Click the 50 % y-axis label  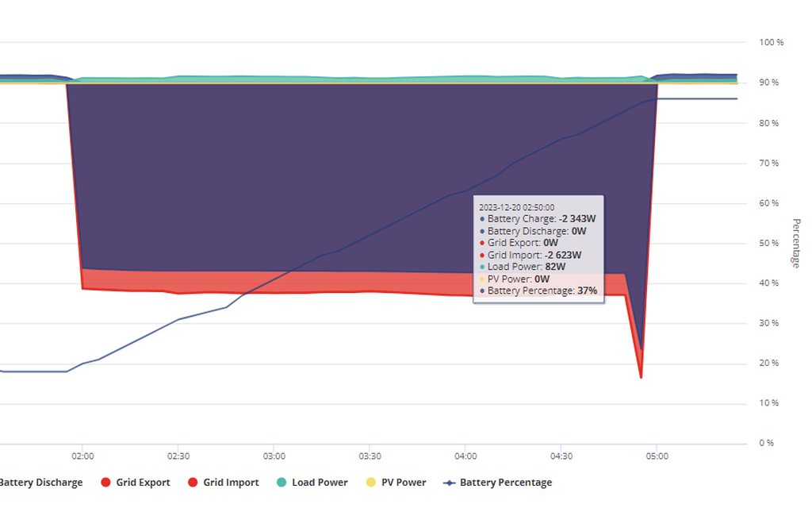point(769,243)
